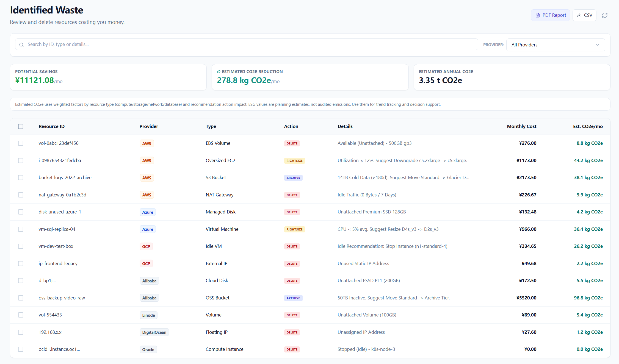Sort by Monthly Cost column header

[x=521, y=126]
